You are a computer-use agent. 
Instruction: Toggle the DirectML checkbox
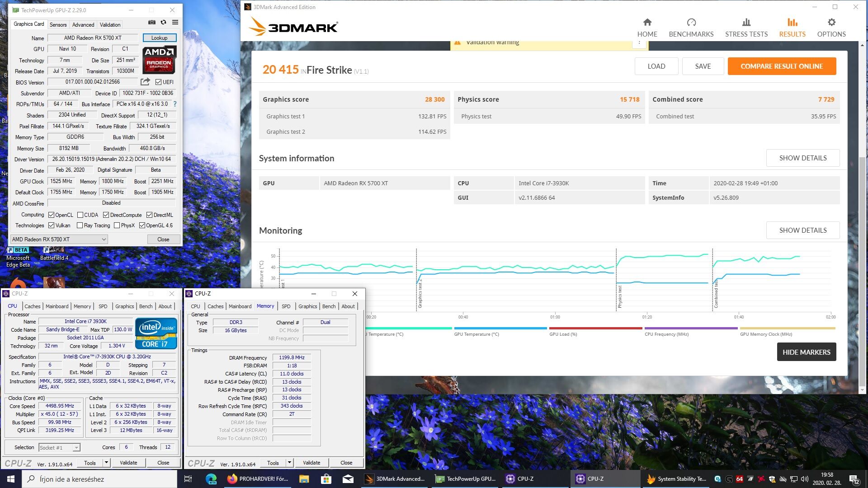[x=149, y=215]
